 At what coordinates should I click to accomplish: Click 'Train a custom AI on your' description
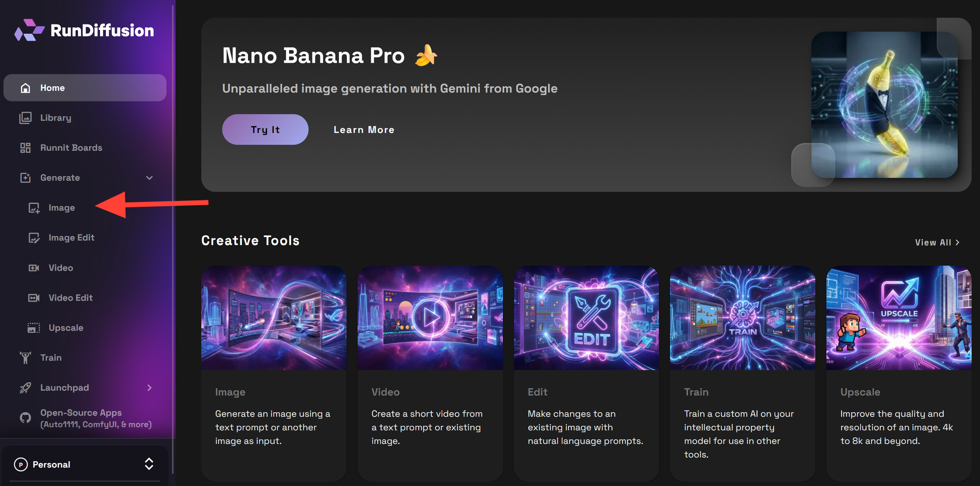[x=739, y=434]
